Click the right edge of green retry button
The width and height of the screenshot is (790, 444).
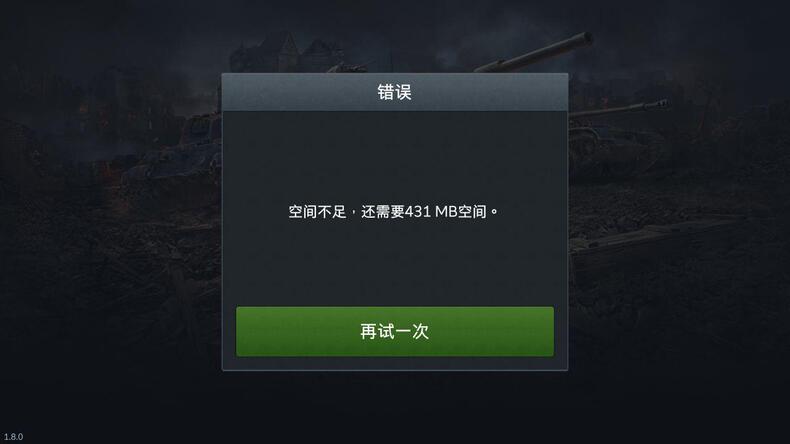click(x=548, y=331)
